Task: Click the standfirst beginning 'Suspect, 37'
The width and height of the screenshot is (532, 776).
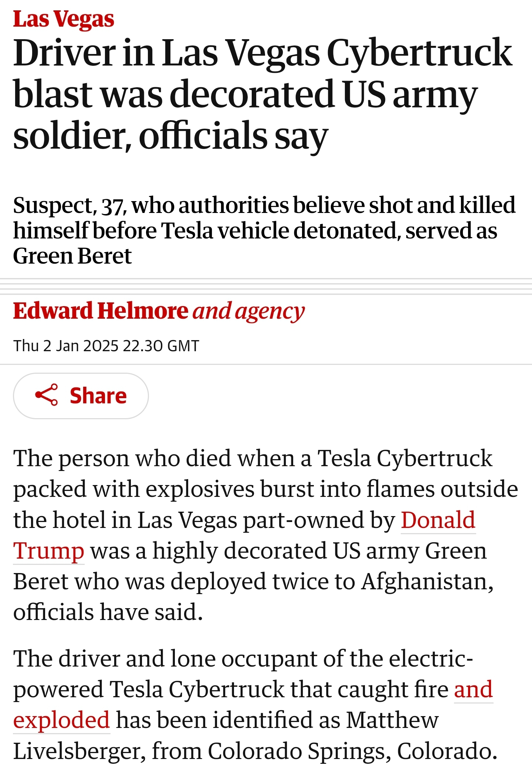Action: click(264, 230)
